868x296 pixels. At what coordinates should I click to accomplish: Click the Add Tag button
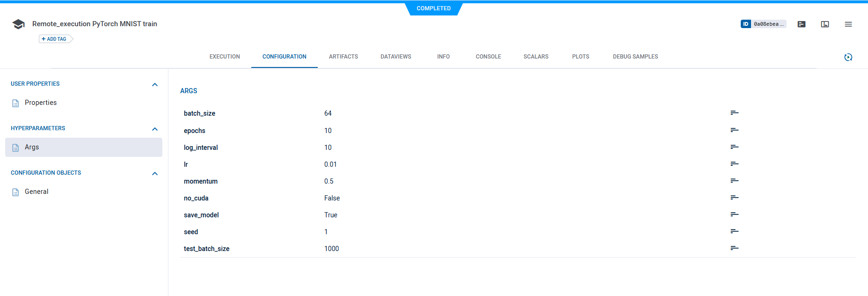click(x=54, y=39)
